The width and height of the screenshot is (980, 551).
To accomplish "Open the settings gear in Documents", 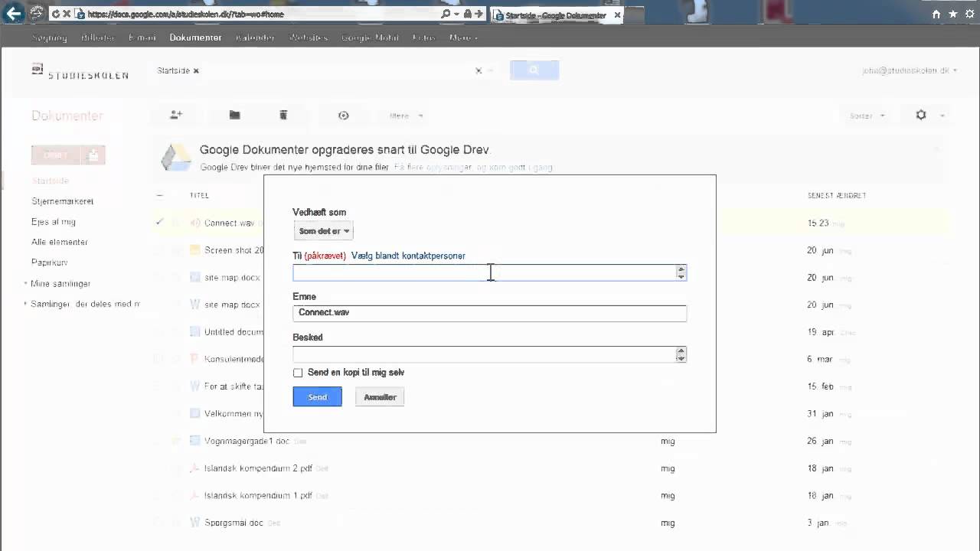I will click(x=921, y=115).
